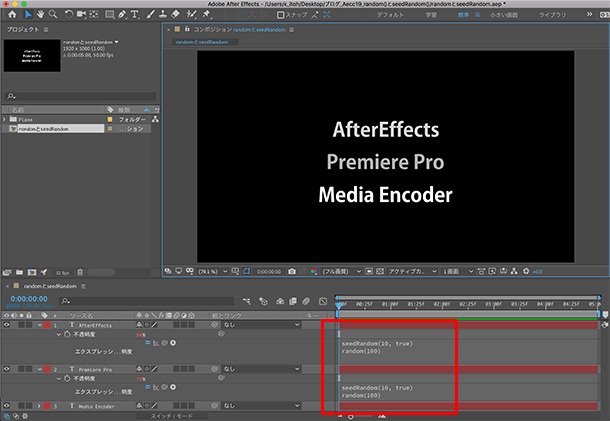Screen dimensions: 610x421
Task: Click the Draft 3D icon in timeline
Action: coord(263,301)
